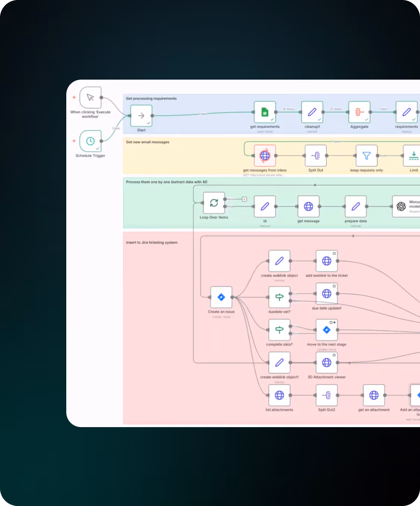The image size is (420, 506).
Task: Click the plus connector after Loop Over Items
Action: pos(244,199)
